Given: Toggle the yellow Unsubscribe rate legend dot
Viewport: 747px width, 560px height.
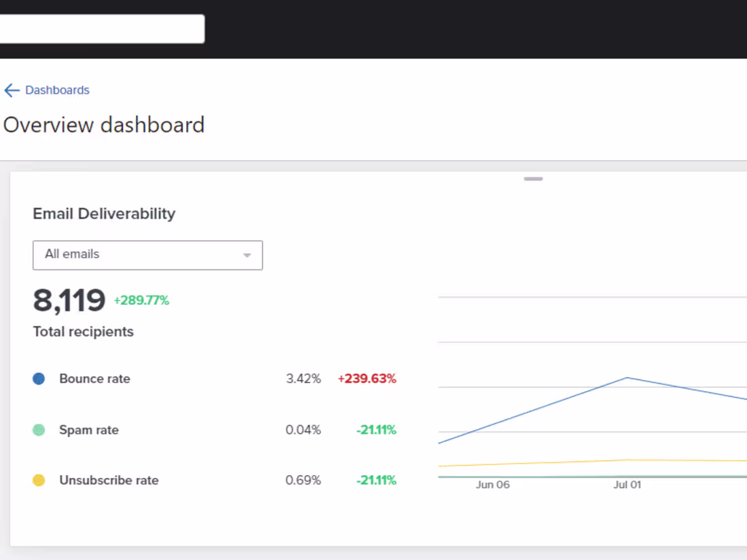Looking at the screenshot, I should pyautogui.click(x=39, y=481).
